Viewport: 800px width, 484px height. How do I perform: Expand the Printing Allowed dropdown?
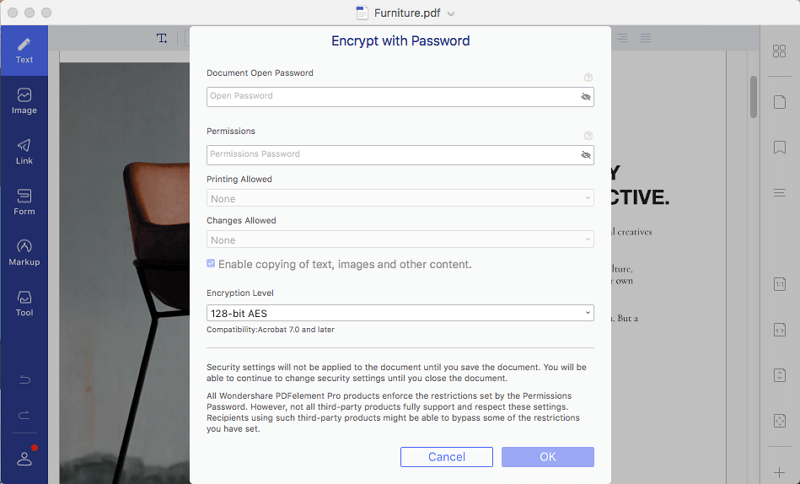pyautogui.click(x=400, y=198)
